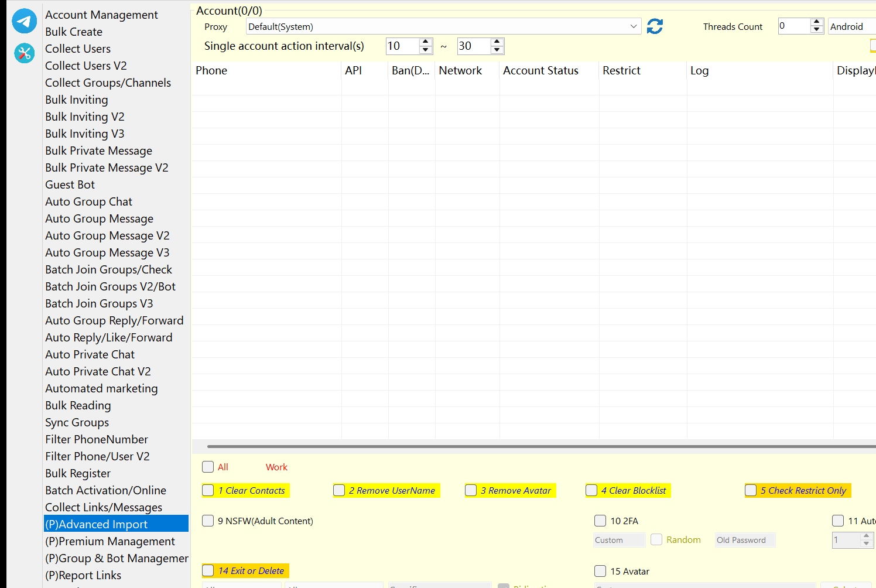Decrease the Threads Count value
Image resolution: width=876 pixels, height=588 pixels.
pos(817,30)
